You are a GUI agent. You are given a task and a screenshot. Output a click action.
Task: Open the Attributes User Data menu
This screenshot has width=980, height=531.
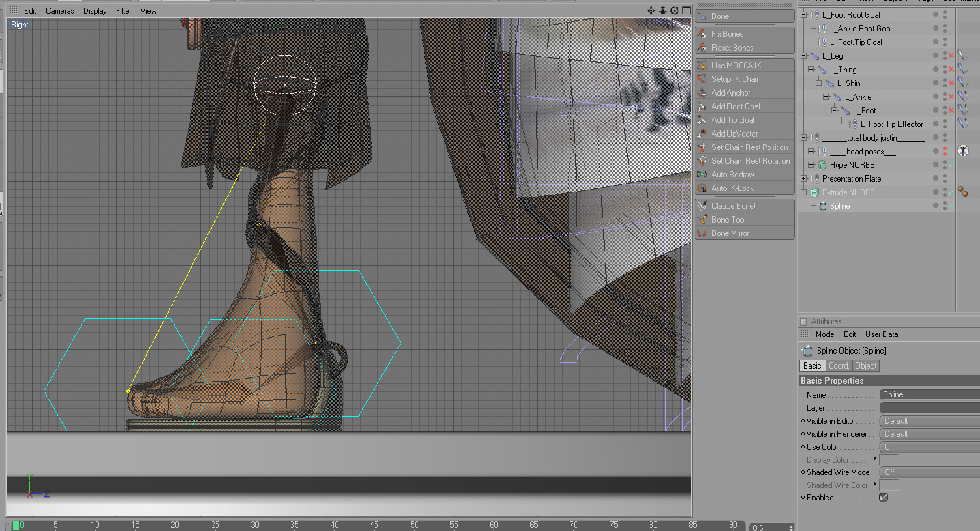point(882,334)
